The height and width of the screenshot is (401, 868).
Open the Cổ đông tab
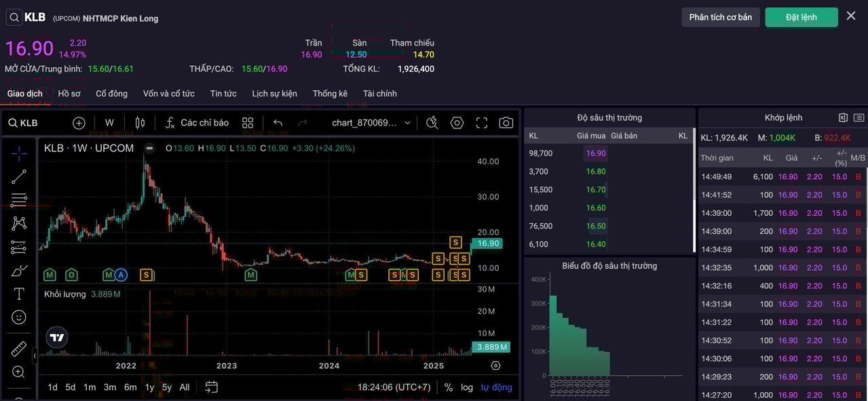pyautogui.click(x=111, y=94)
